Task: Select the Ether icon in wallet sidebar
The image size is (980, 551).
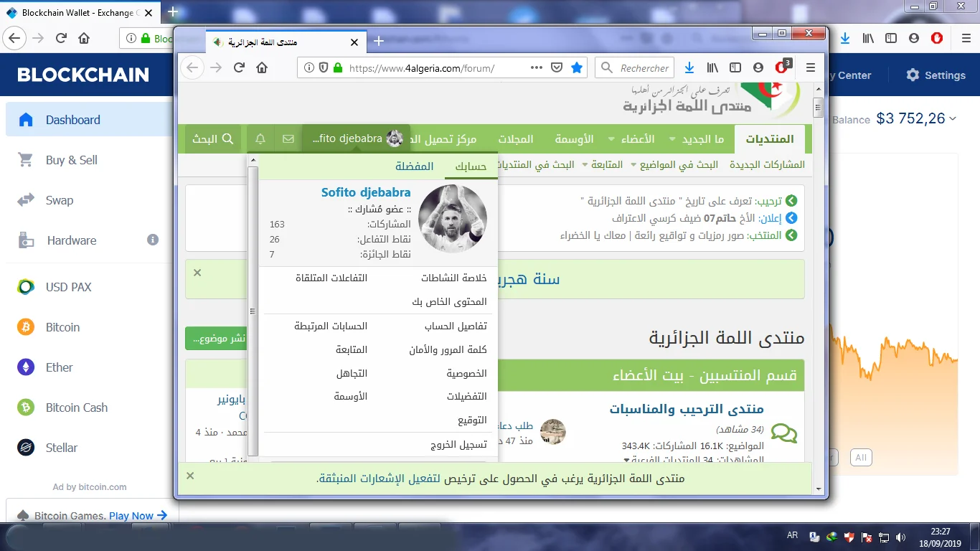Action: (26, 367)
